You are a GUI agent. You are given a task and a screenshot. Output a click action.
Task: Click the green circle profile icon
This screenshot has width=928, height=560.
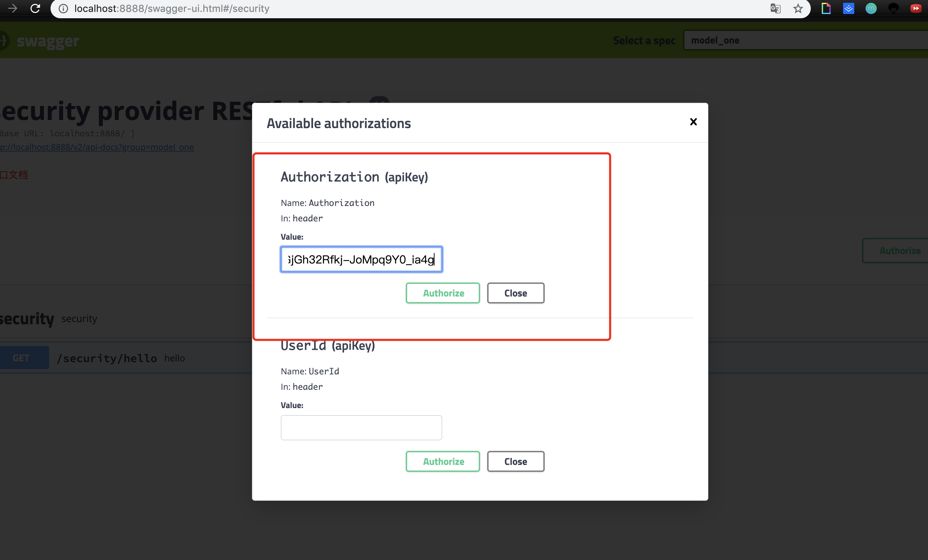[x=871, y=8]
